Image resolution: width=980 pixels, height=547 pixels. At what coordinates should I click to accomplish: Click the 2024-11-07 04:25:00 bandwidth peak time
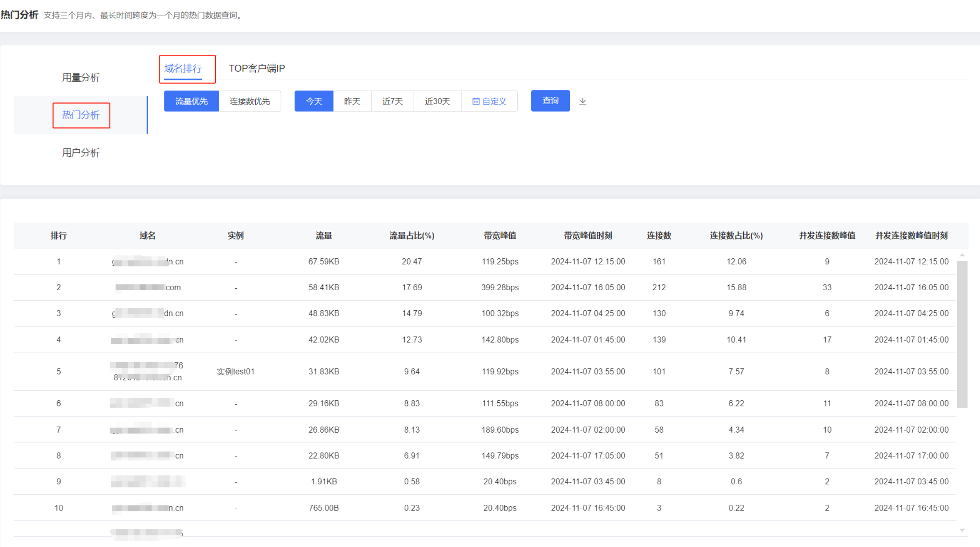click(588, 313)
